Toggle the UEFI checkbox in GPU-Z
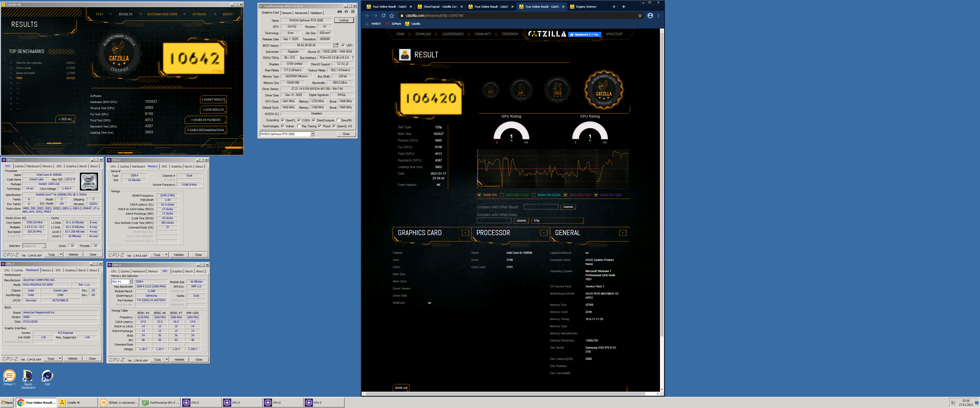980x408 pixels. [343, 45]
